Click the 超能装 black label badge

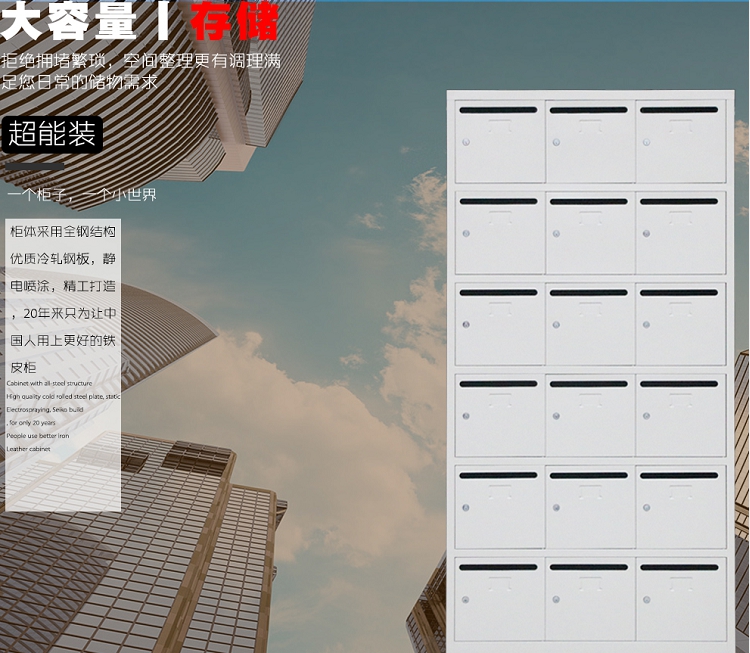(52, 134)
